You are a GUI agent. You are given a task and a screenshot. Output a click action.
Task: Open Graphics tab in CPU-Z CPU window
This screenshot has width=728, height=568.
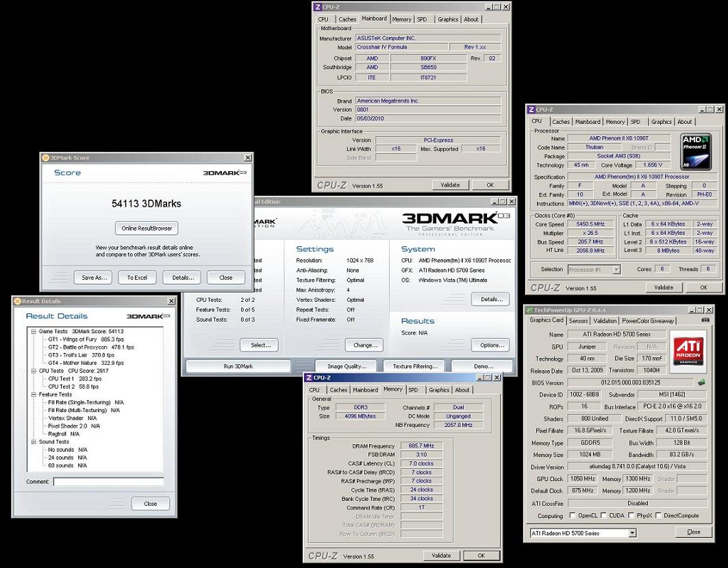661,122
